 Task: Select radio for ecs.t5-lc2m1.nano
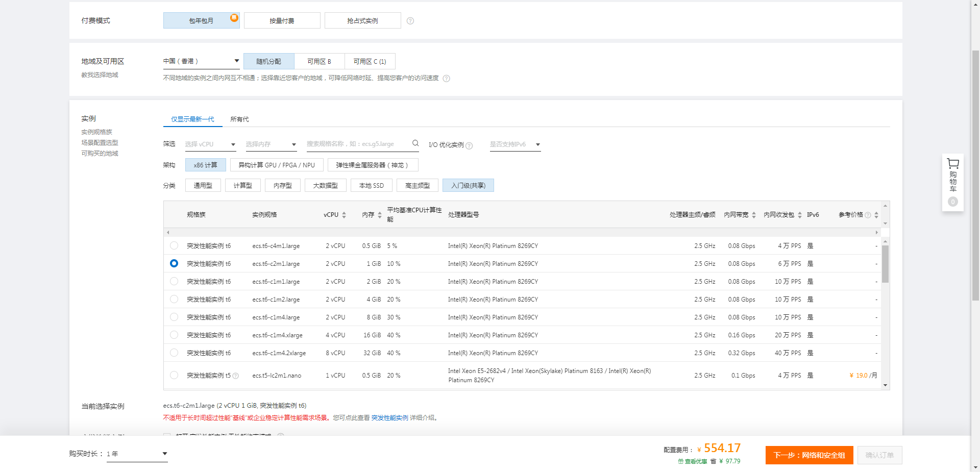[x=174, y=375]
